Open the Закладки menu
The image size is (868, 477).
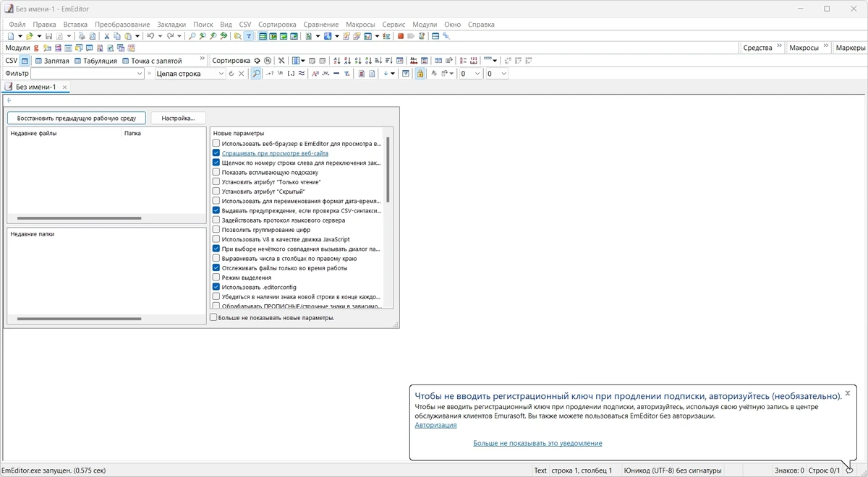171,25
